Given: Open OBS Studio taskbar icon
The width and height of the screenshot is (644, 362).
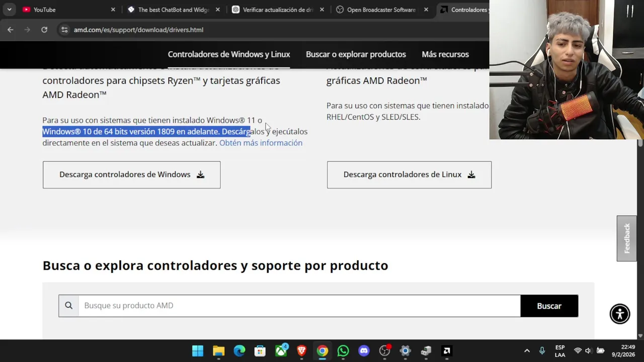Looking at the screenshot, I should point(385,351).
